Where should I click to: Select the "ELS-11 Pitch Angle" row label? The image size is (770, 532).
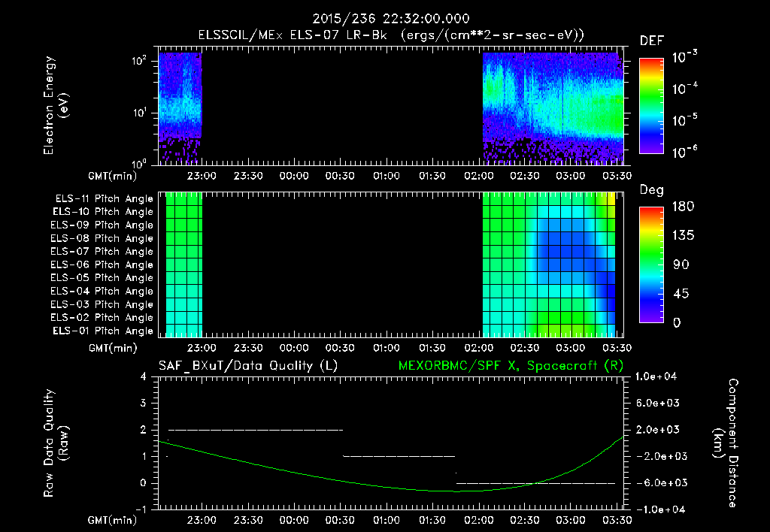[x=104, y=199]
